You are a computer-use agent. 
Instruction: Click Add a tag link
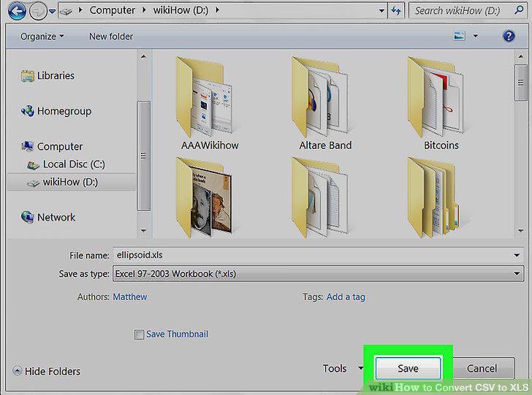[x=346, y=297]
